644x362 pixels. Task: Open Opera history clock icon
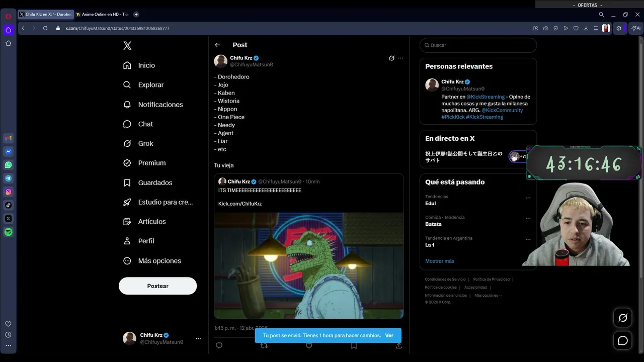point(8,335)
